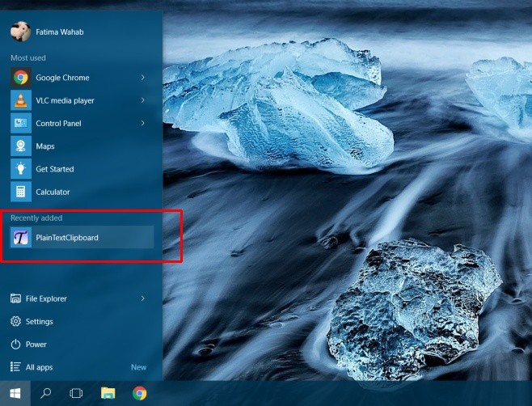Click the Get Started lightbulb icon
The width and height of the screenshot is (532, 406).
tap(20, 169)
